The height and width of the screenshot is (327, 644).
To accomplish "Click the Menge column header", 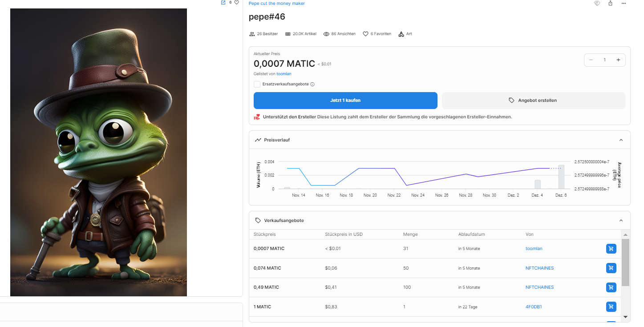I will pos(410,234).
